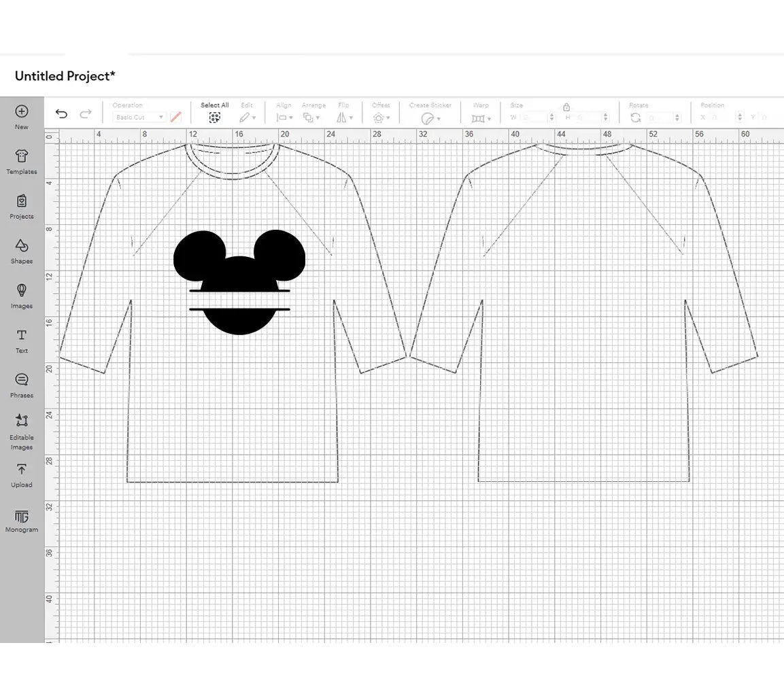Open the Phrases panel

[x=22, y=386]
